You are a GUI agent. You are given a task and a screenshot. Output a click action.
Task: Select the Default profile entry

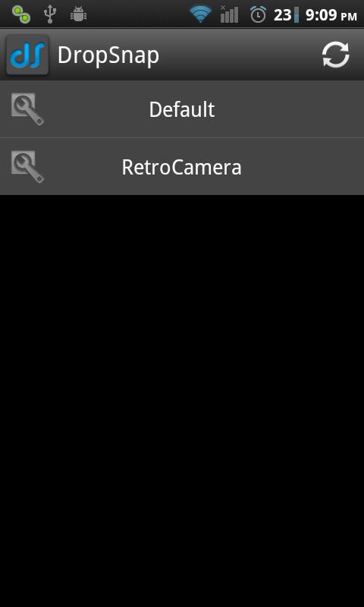click(x=182, y=109)
